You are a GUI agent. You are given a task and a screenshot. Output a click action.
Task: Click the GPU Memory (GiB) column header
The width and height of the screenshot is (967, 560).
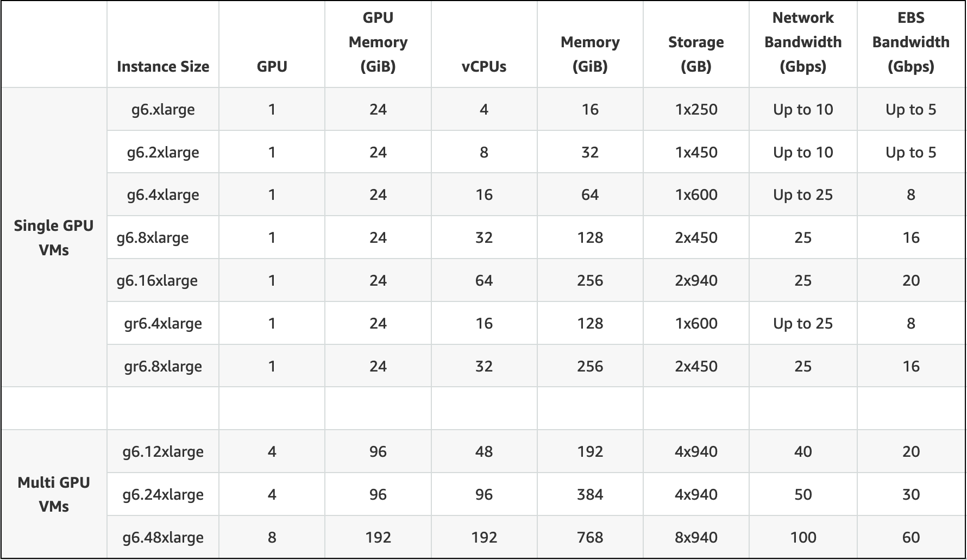click(x=378, y=42)
